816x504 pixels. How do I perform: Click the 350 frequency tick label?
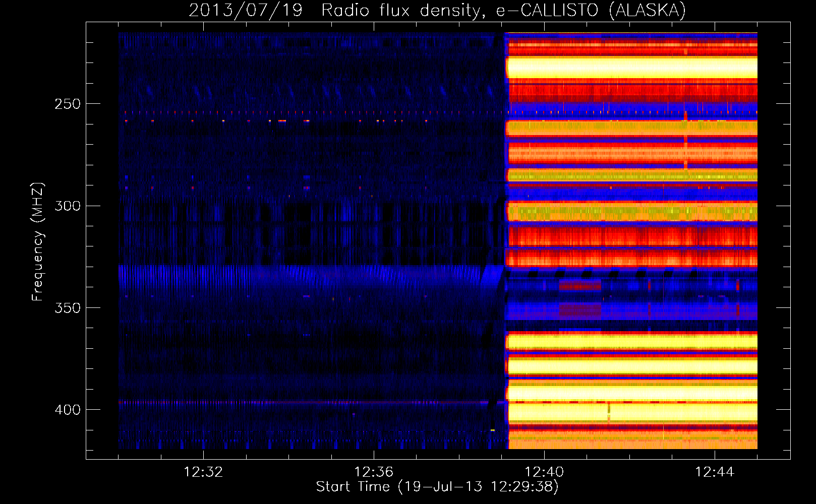pyautogui.click(x=68, y=308)
